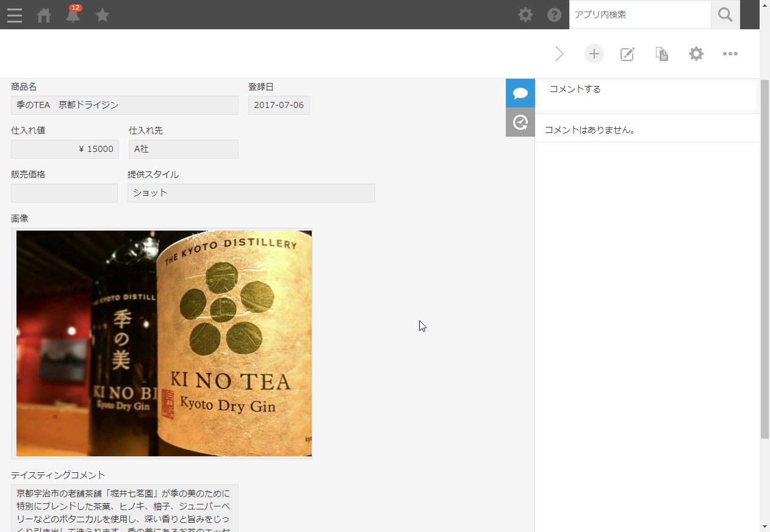Select the ¥ 15000 purchase price

65,149
